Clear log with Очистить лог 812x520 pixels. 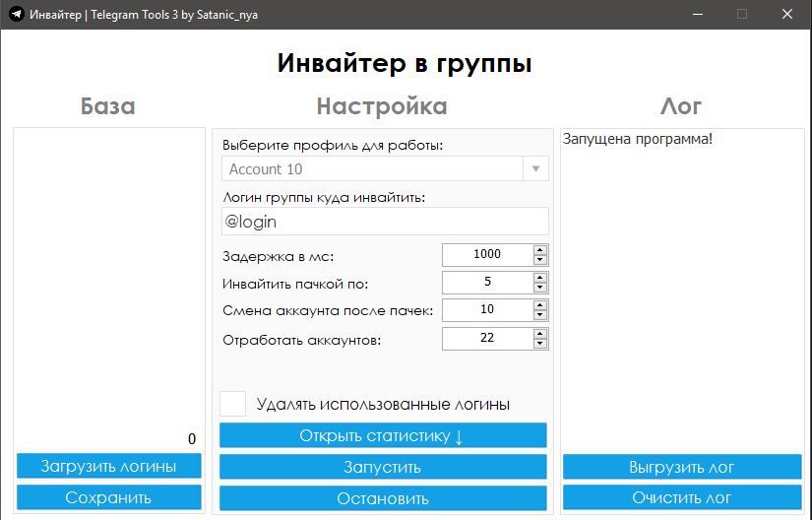pos(681,497)
